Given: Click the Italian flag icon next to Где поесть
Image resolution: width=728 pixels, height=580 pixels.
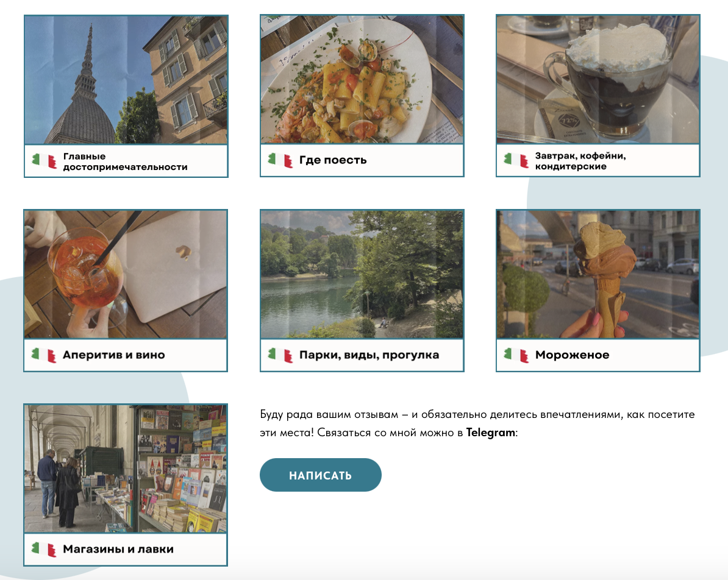Looking at the screenshot, I should [280, 160].
